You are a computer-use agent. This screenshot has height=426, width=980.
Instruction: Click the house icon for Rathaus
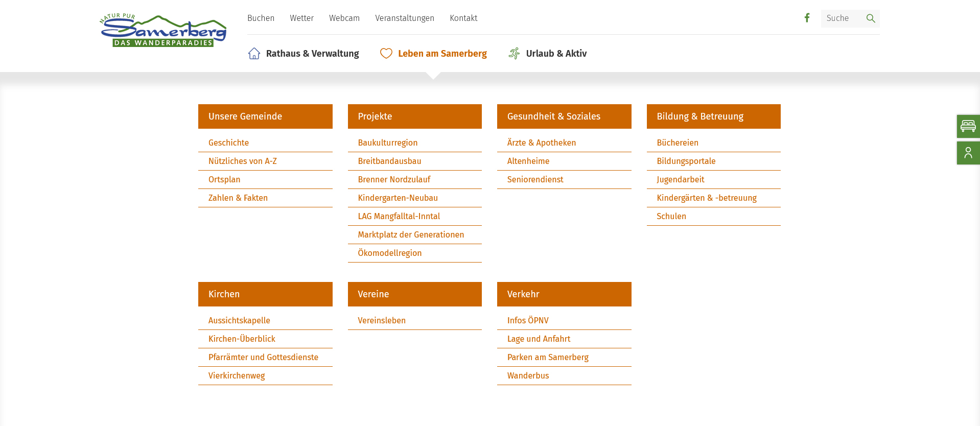(254, 54)
